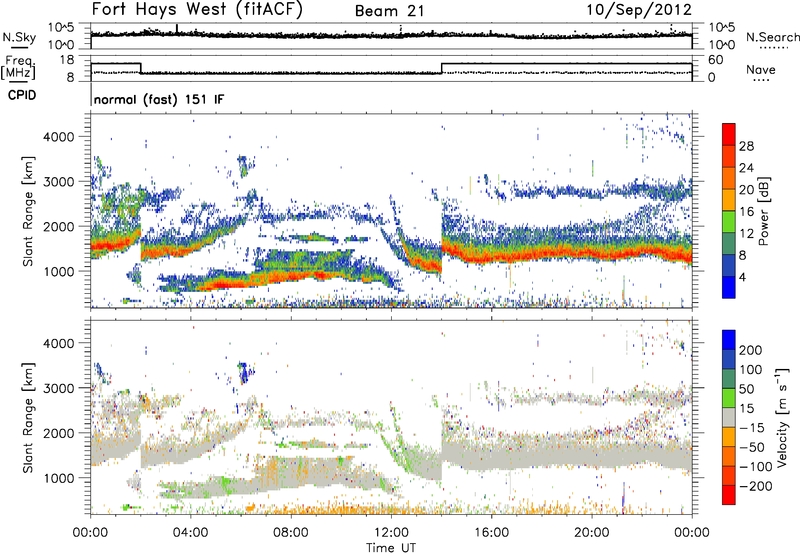Click the power colorbar value "16"

coord(746,212)
